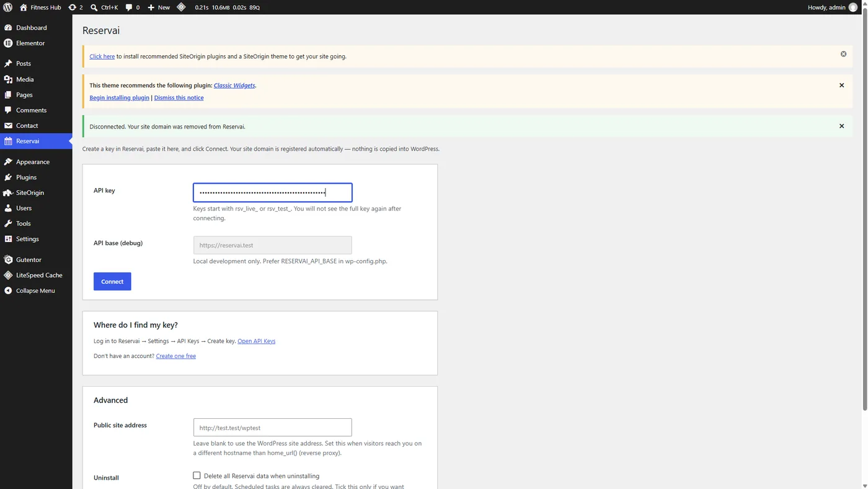The width and height of the screenshot is (868, 489).
Task: Focus the API key field
Action: pyautogui.click(x=273, y=192)
